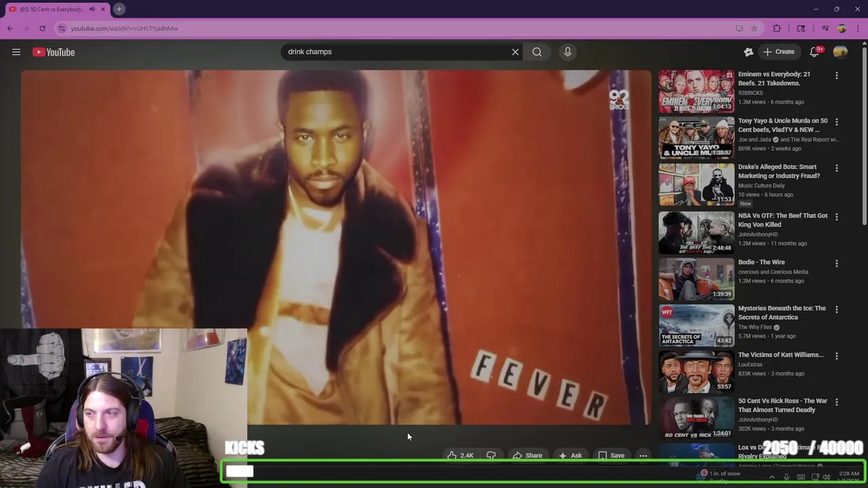Open options for Victims of Katt Williams video
The image size is (868, 488).
point(837,356)
